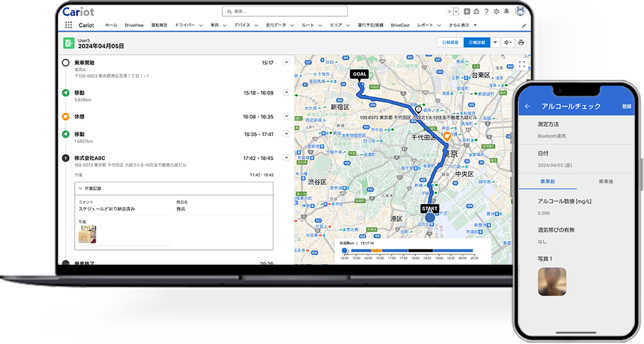Click the 2024/04/05 date value on phone

555,165
